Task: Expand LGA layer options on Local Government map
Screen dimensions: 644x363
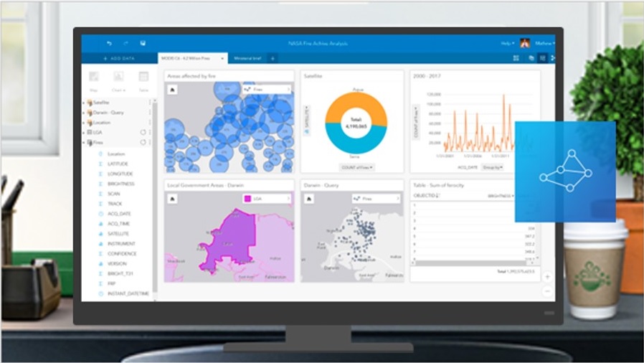Action: tap(288, 199)
